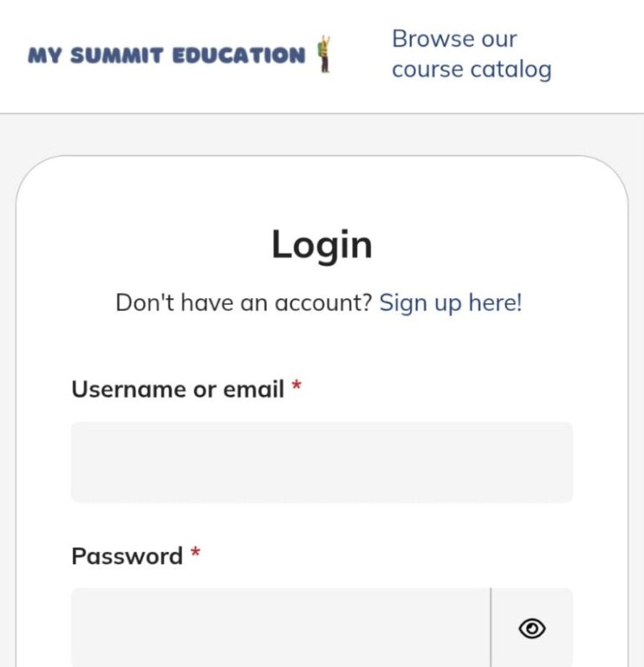Focus the Username or email input field
This screenshot has height=667, width=644.
(x=322, y=462)
